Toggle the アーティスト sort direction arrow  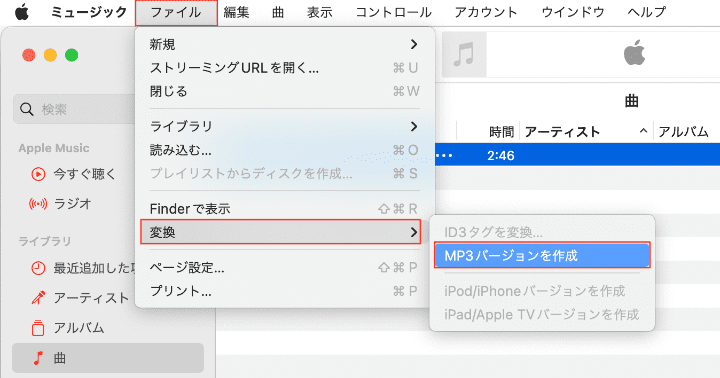point(643,131)
